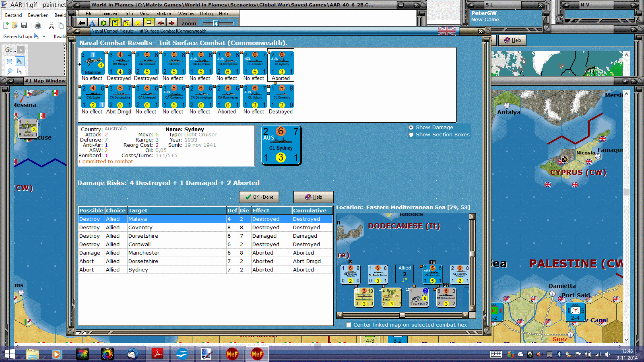This screenshot has height=362, width=644.
Task: Enable Center linked map on selected combat hex
Action: 349,325
